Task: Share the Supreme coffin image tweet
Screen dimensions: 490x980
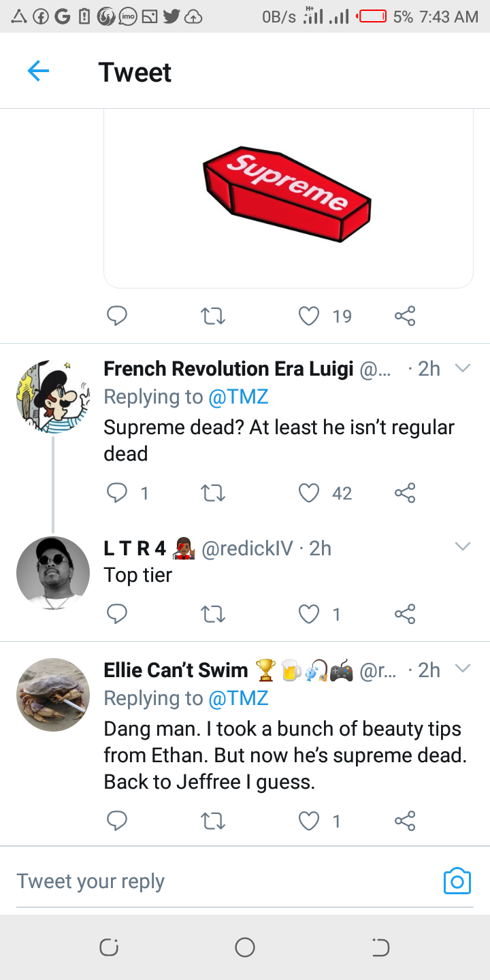Action: [x=405, y=316]
